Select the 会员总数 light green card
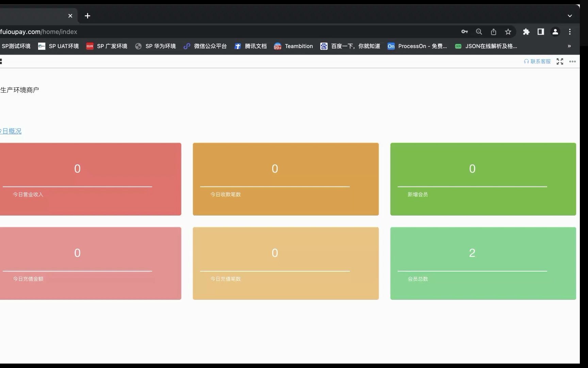588x368 pixels. (x=483, y=263)
